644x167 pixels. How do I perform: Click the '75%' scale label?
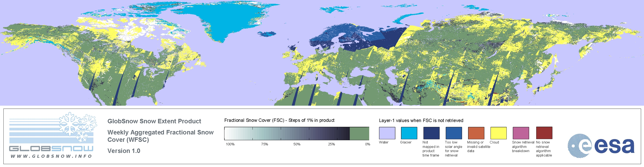(x=265, y=144)
